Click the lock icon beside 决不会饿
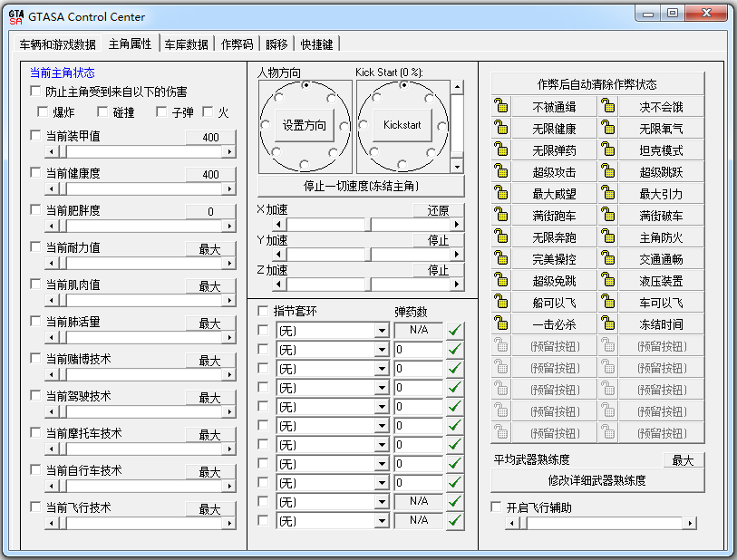737x560 pixels. point(607,107)
